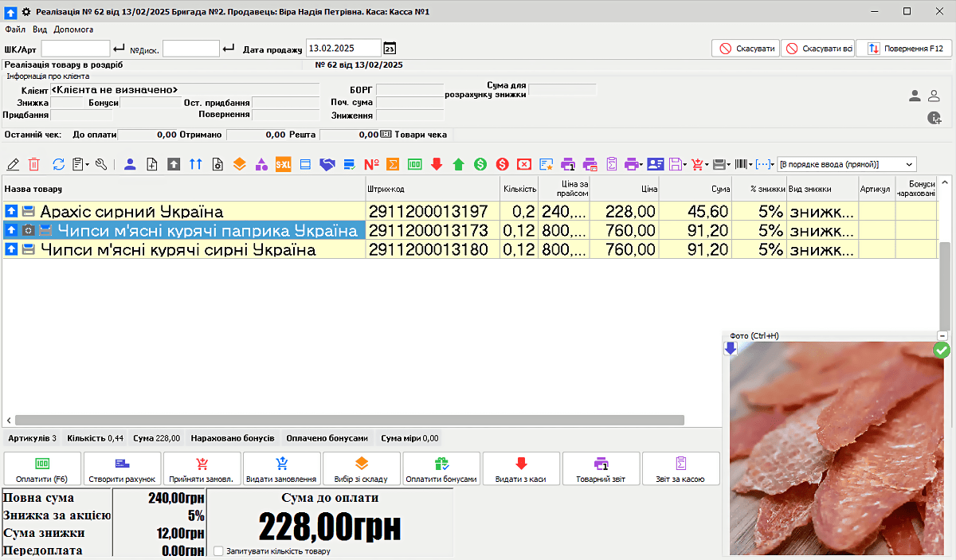Click the green dollar coin icon
The width and height of the screenshot is (956, 560).
[480, 164]
